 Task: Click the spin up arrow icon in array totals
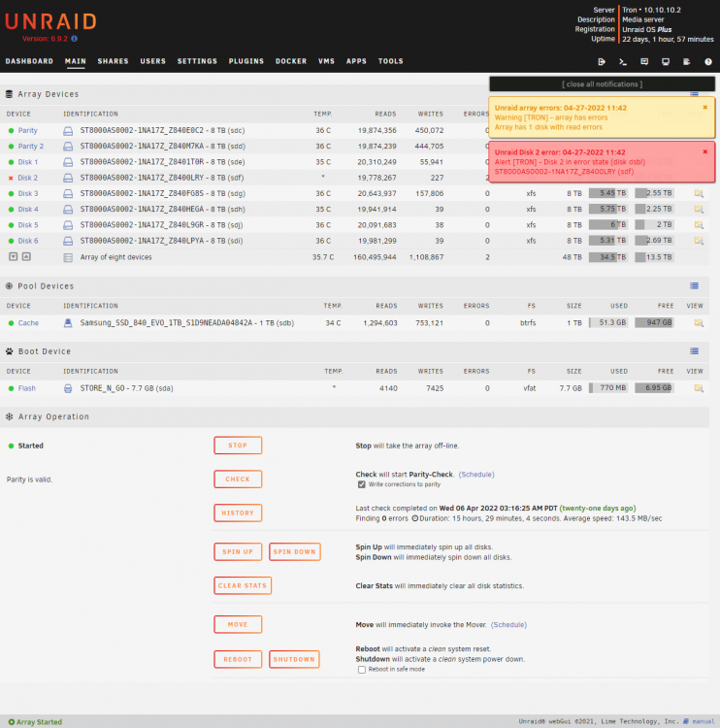(26, 257)
